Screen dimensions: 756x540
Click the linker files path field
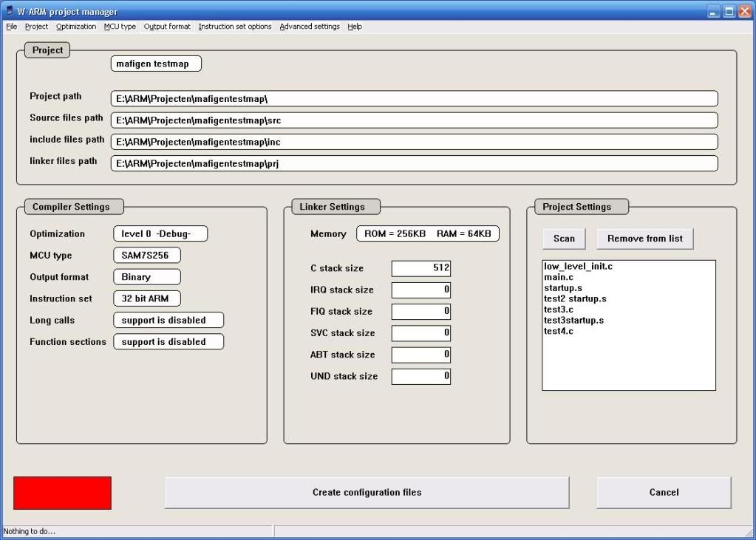pos(414,163)
